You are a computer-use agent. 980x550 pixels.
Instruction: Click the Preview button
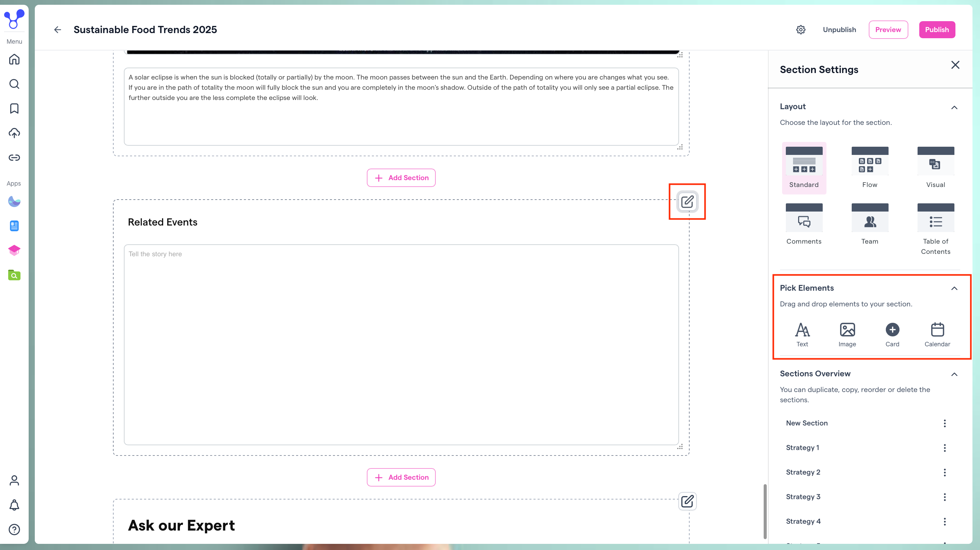tap(888, 30)
